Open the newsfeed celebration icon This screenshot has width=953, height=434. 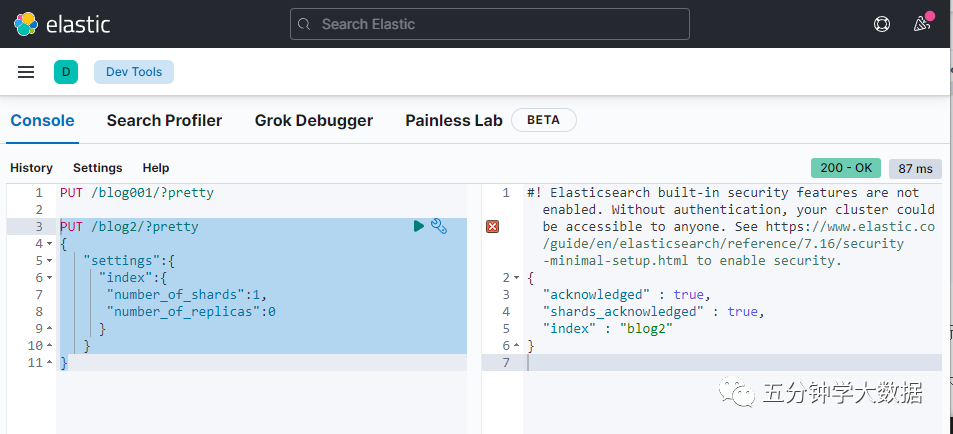922,24
